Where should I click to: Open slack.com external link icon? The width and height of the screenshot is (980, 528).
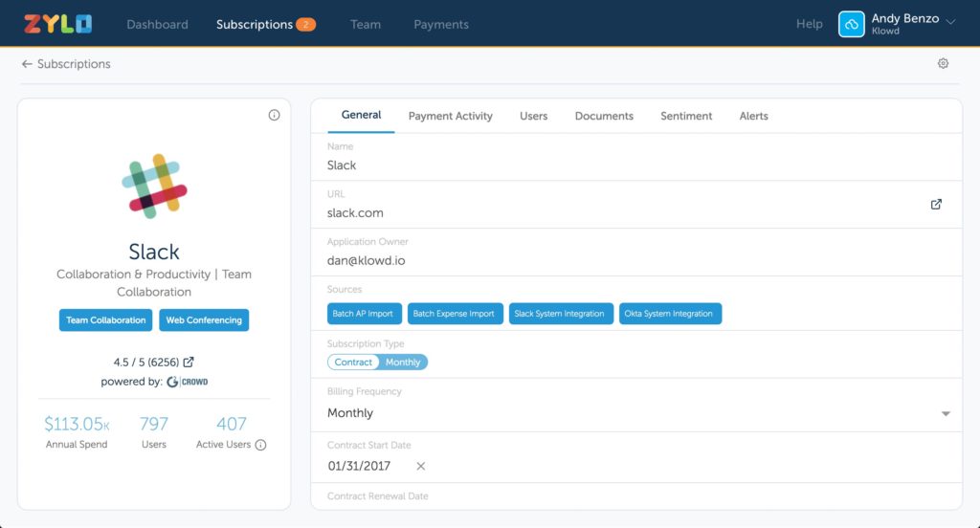[x=936, y=205]
